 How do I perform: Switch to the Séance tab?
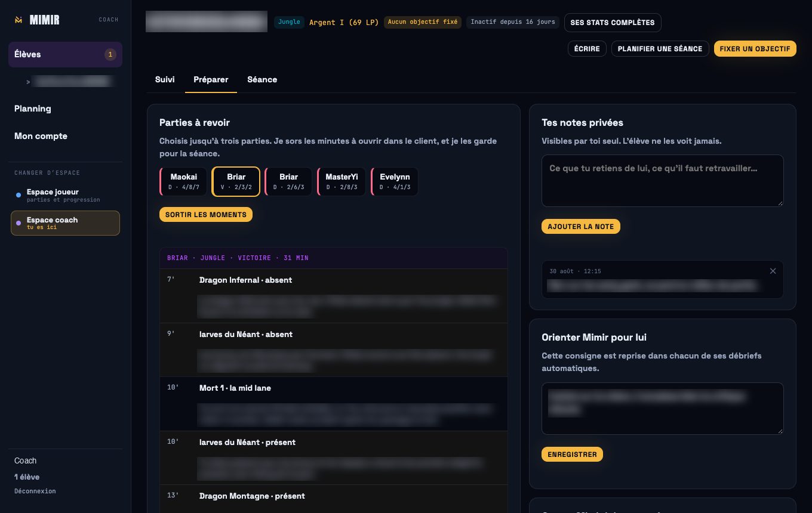(x=262, y=79)
